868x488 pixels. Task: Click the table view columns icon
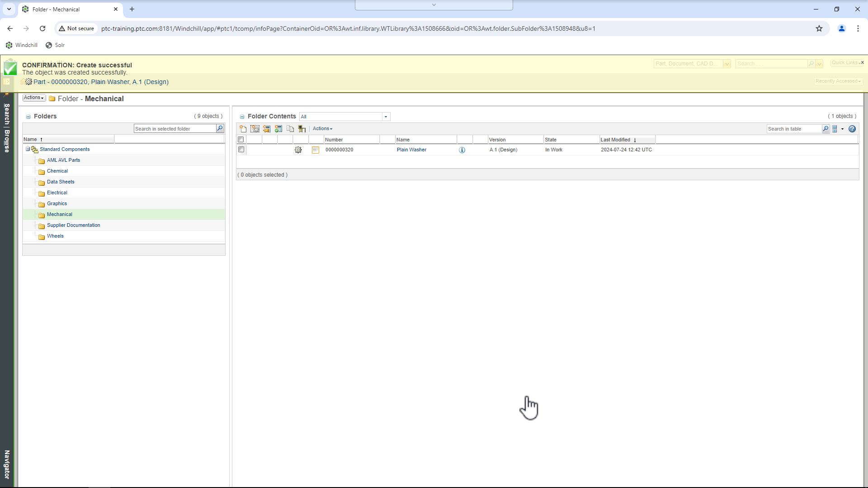835,129
